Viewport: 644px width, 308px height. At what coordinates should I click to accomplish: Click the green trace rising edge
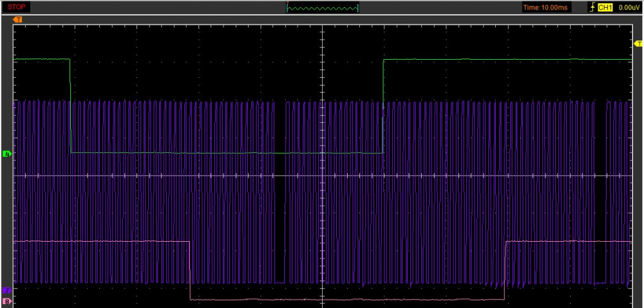[383, 106]
